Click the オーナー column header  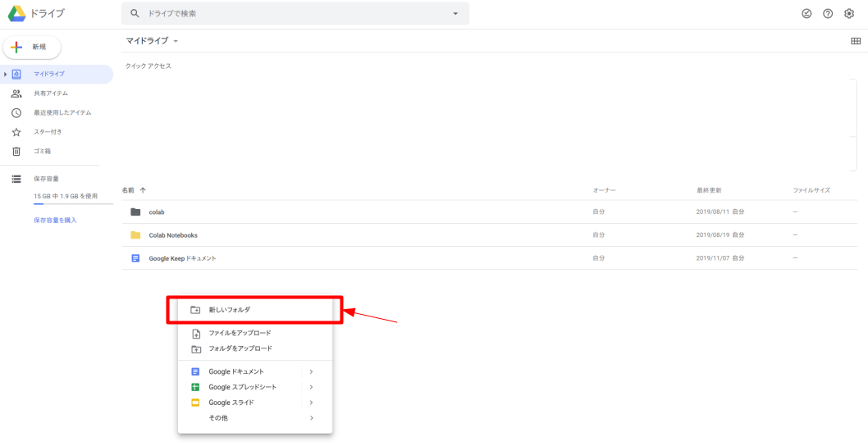605,190
